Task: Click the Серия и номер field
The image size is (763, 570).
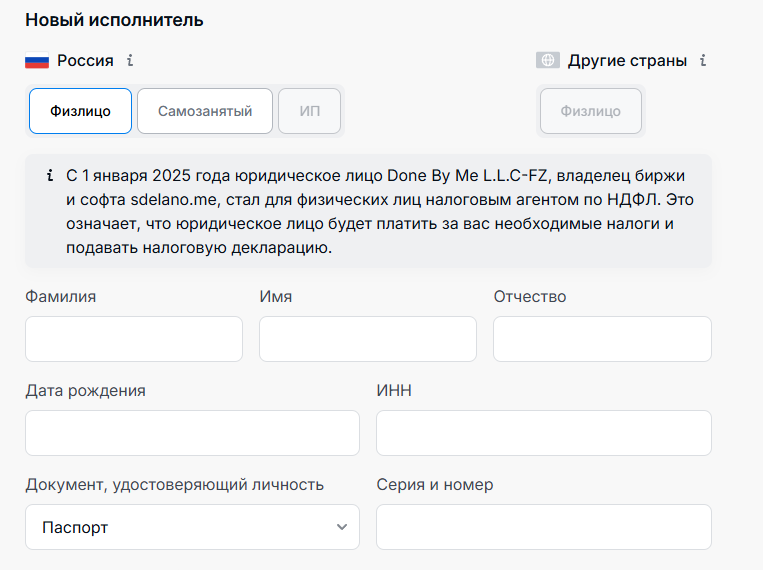Action: tap(544, 527)
